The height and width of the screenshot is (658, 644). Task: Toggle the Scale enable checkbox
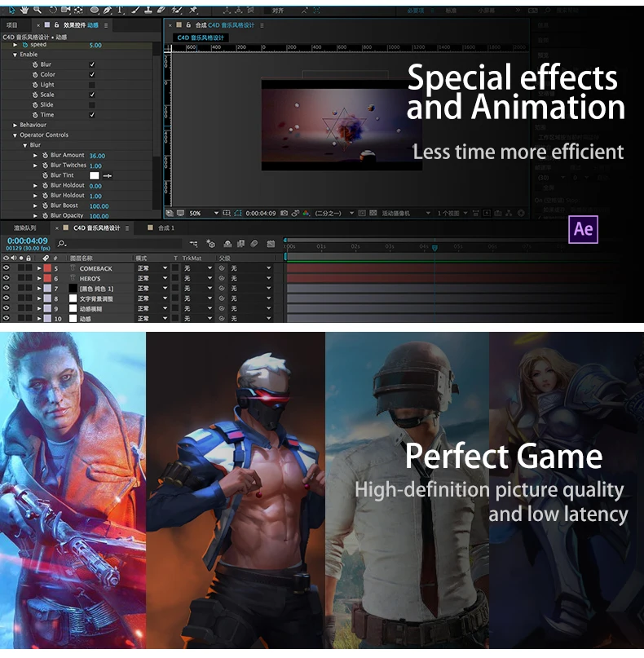pyautogui.click(x=92, y=95)
